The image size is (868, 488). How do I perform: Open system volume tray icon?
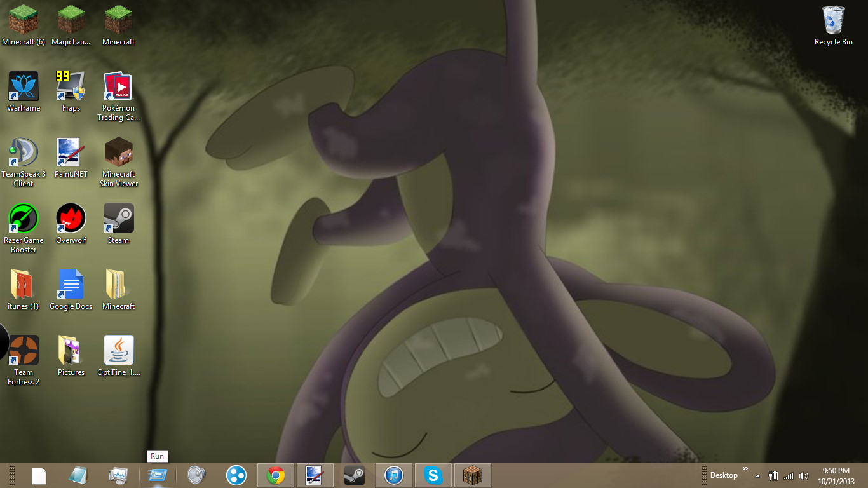coord(804,476)
